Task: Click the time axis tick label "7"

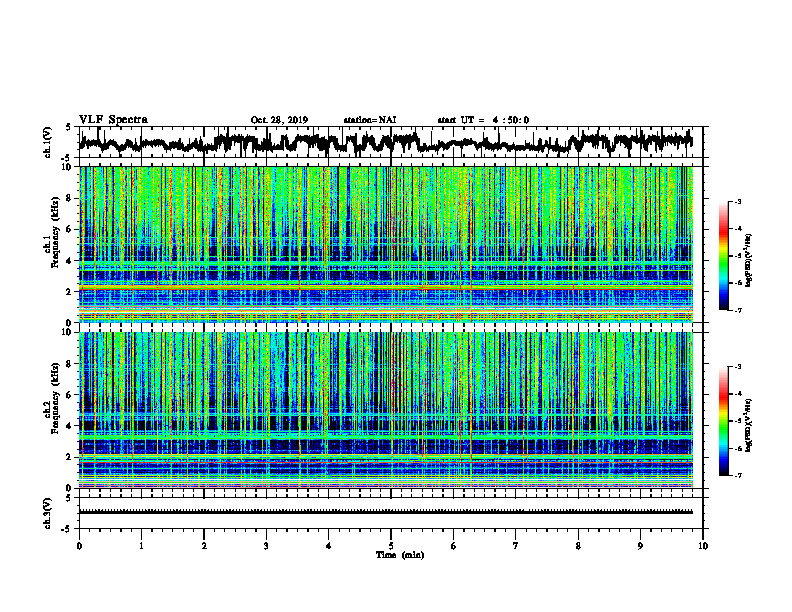Action: coord(516,546)
